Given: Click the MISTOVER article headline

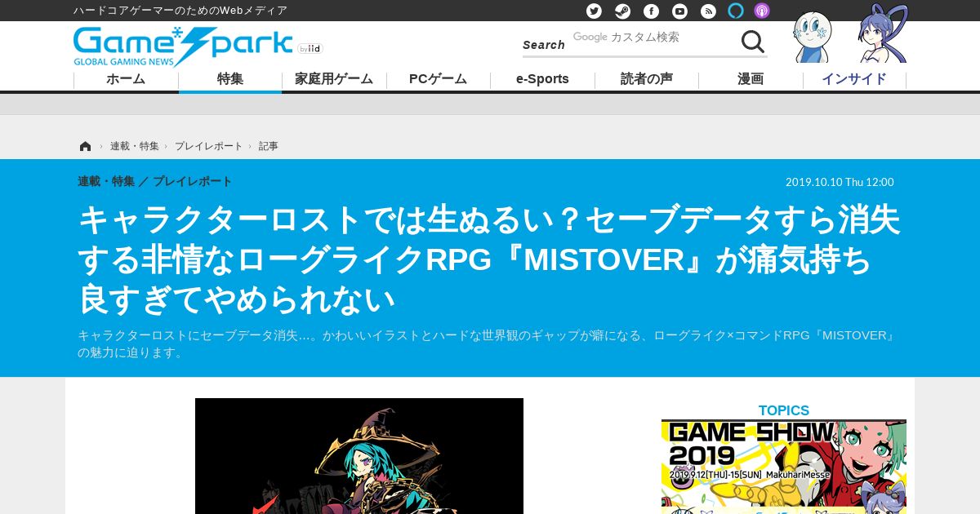Looking at the screenshot, I should coord(488,259).
